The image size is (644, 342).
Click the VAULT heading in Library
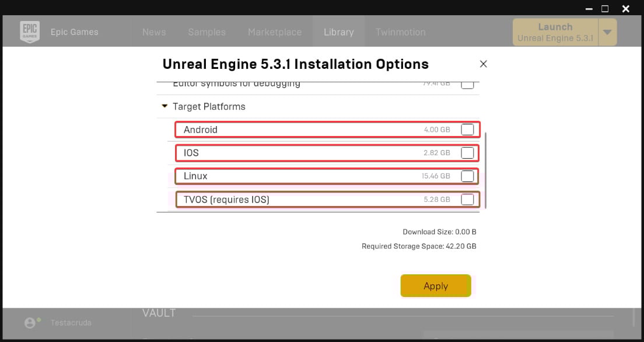click(x=159, y=313)
